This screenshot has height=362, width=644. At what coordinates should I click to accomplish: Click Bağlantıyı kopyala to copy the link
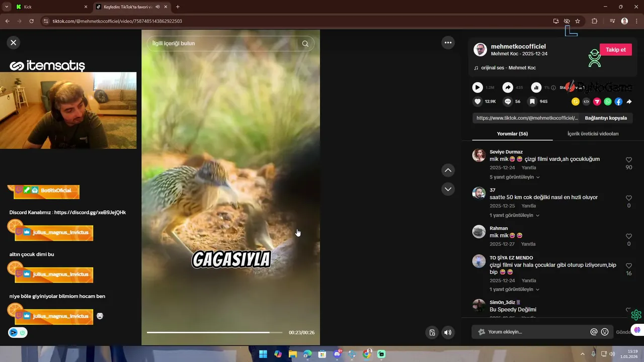(606, 118)
